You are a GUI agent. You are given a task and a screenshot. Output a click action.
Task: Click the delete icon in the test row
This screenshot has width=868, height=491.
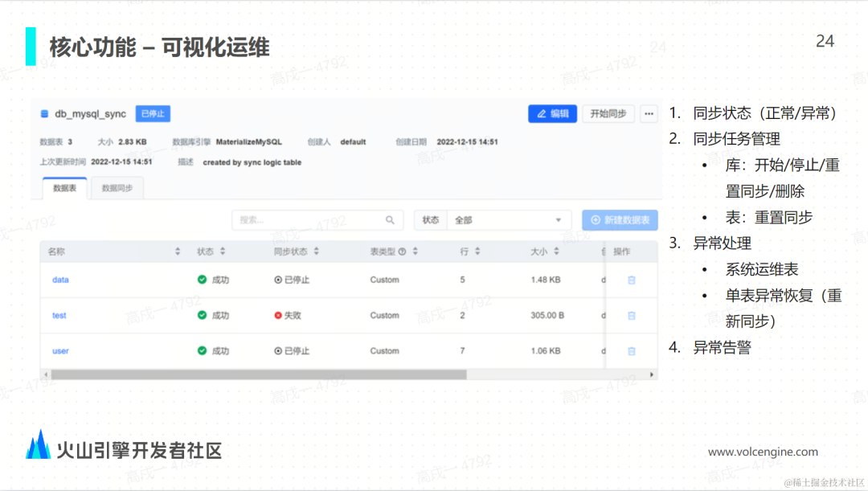(632, 316)
